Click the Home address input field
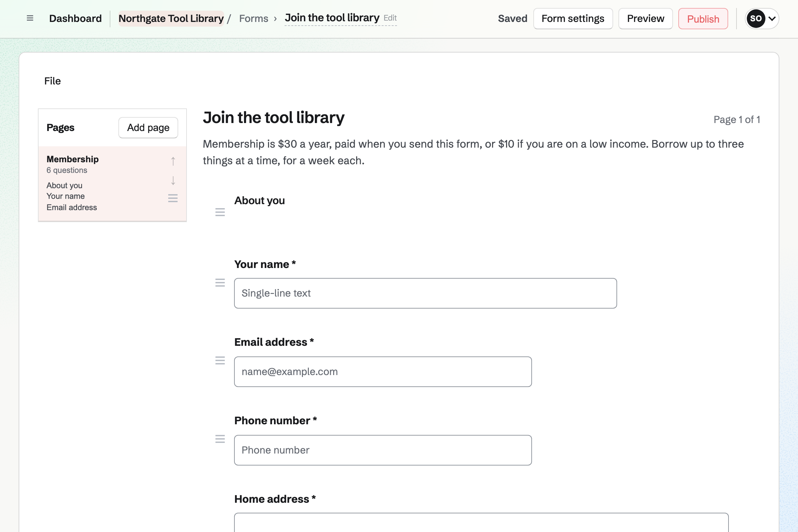Image resolution: width=798 pixels, height=532 pixels. click(x=481, y=522)
